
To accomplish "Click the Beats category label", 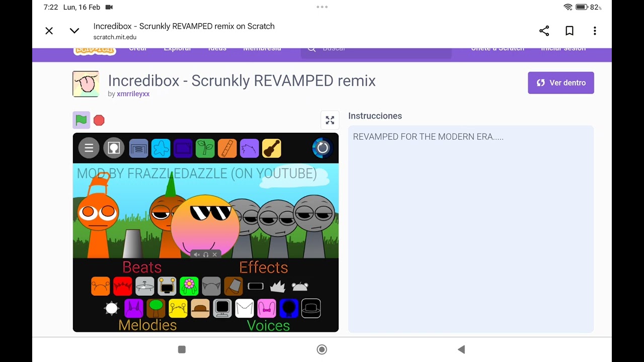I will point(142,267).
